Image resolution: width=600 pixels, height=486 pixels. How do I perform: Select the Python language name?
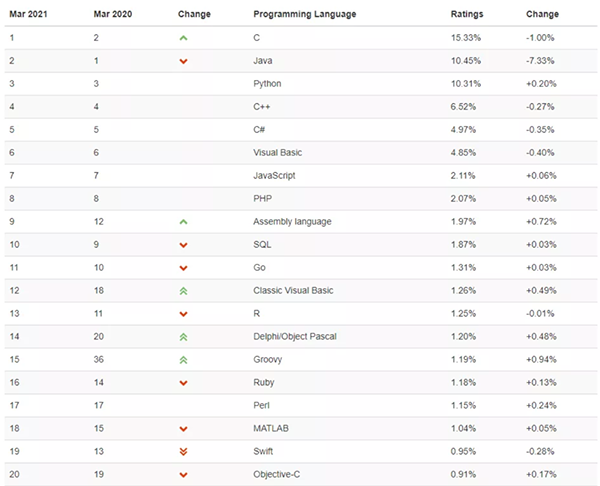point(267,84)
